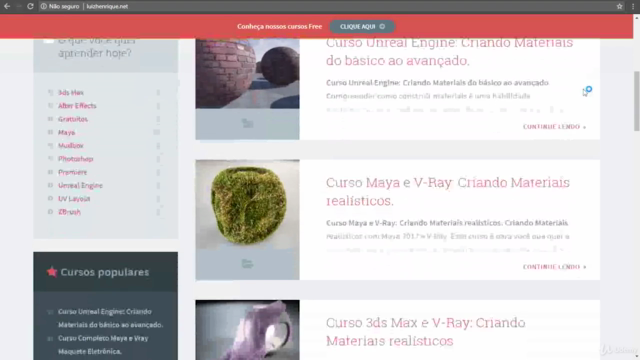
Task: Open the ZBrush category
Action: click(x=69, y=212)
